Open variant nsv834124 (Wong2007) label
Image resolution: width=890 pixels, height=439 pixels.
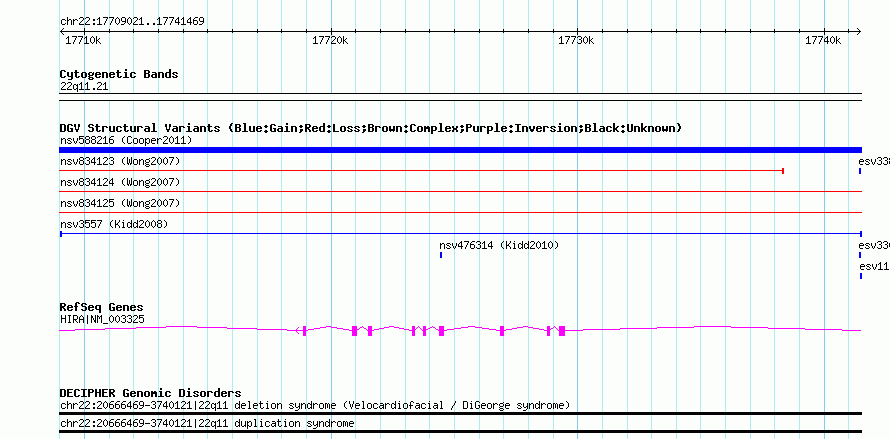(x=120, y=182)
